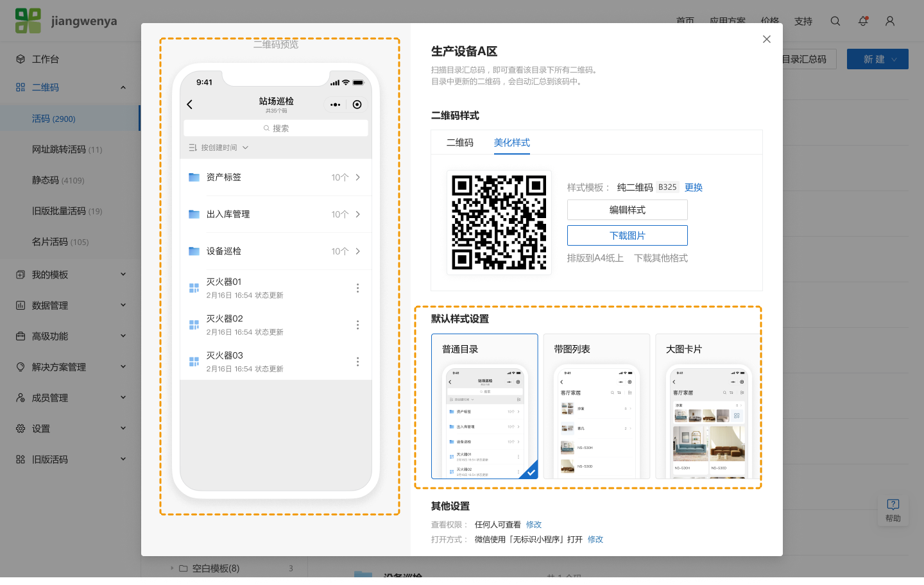Open the 新建 button dropdown arrow

tap(894, 59)
